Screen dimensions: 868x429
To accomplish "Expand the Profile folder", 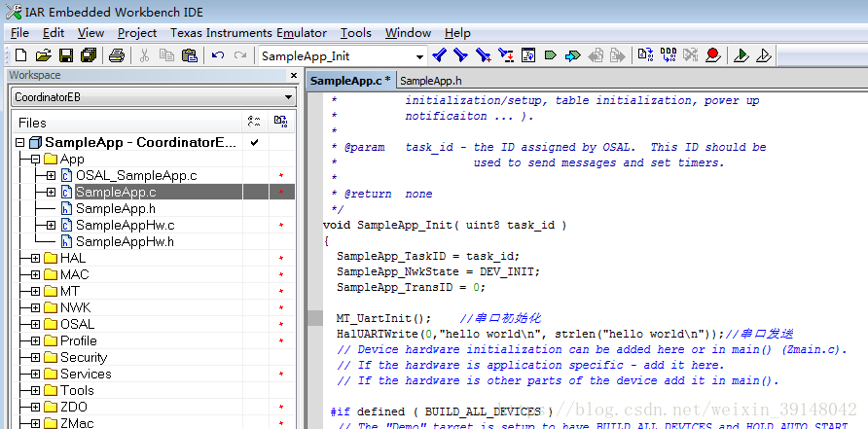I will pos(36,341).
